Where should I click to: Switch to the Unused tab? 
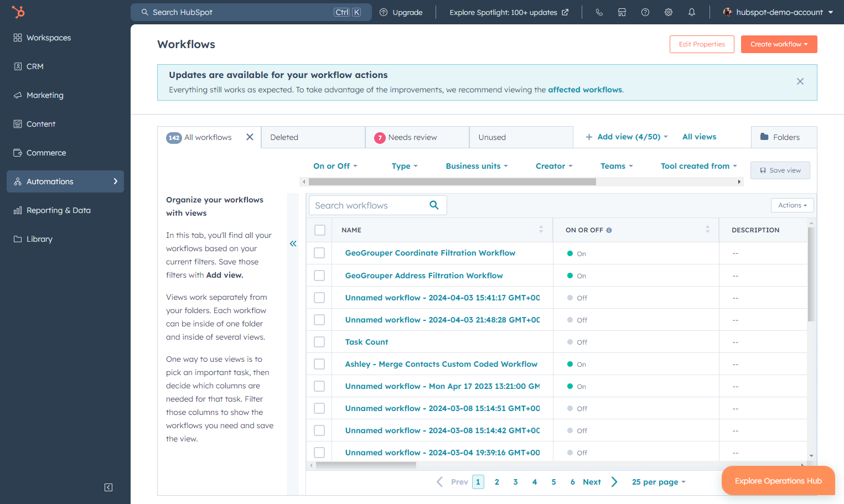tap(521, 137)
